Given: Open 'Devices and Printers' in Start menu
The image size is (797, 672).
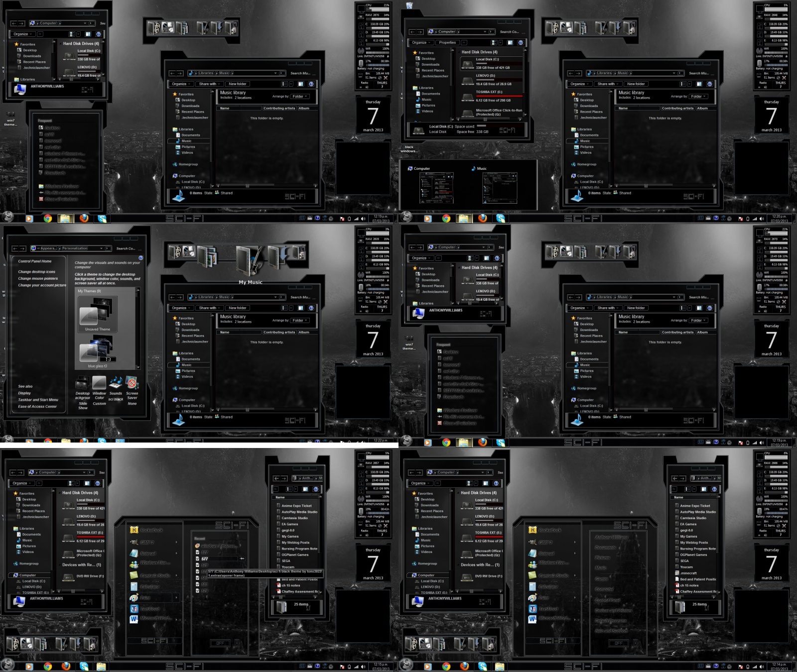Looking at the screenshot, I should 613,610.
